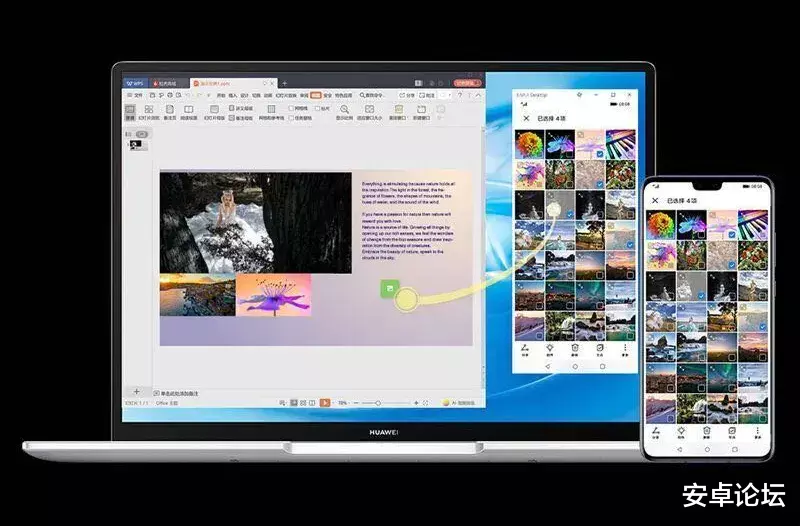Screen dimensions: 800x526
Task: Open a new document tab with plus
Action: (x=284, y=83)
